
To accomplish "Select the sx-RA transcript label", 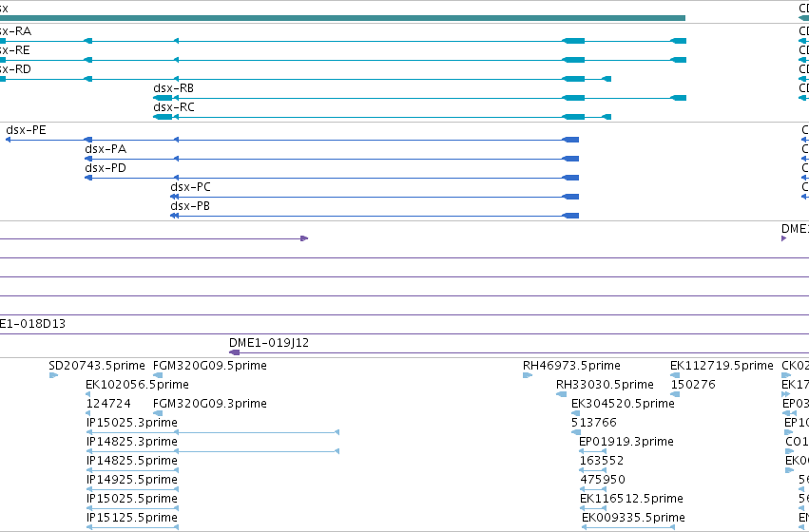I will (x=15, y=31).
